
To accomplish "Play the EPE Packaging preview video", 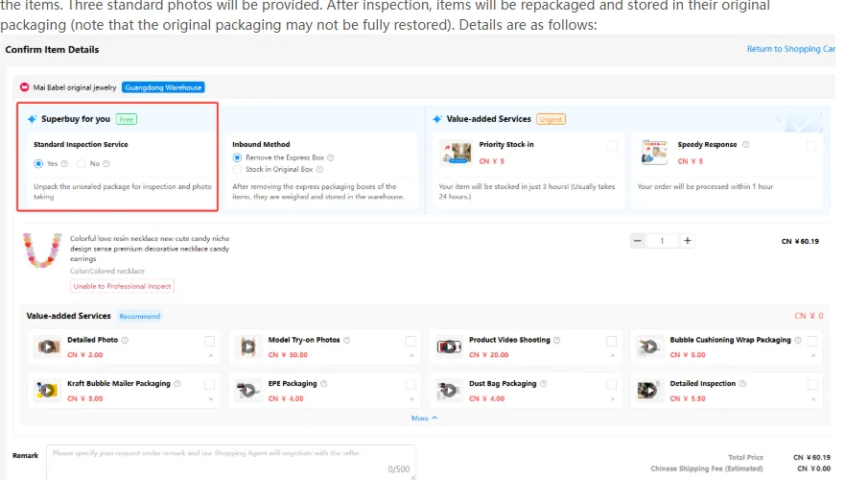I will tap(248, 390).
